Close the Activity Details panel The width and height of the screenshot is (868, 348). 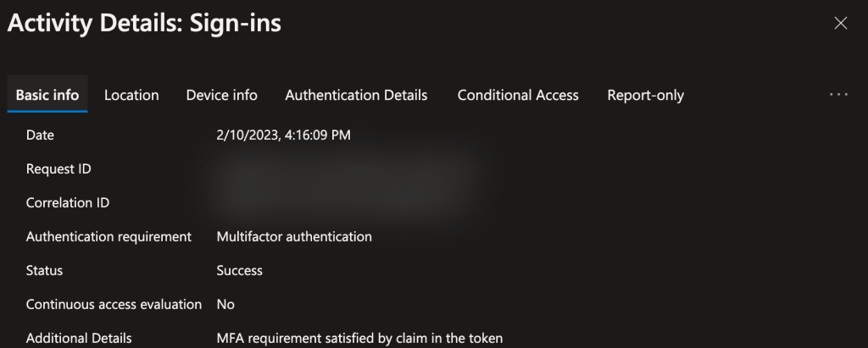tap(841, 24)
